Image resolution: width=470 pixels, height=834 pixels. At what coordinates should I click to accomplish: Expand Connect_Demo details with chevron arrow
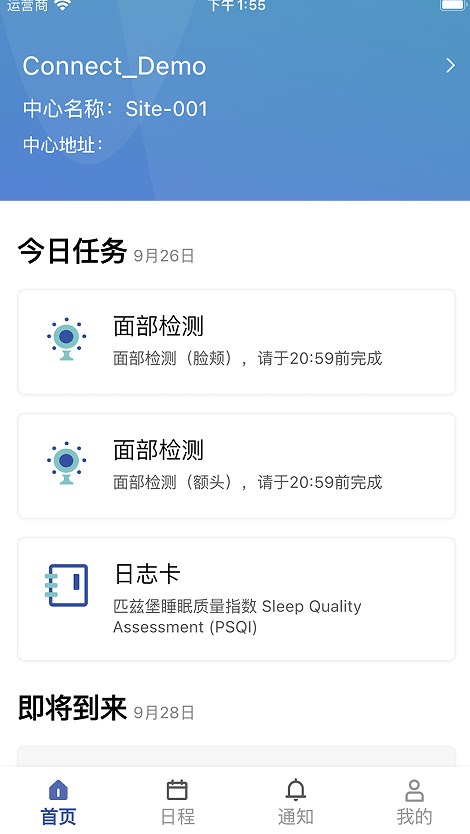pyautogui.click(x=450, y=65)
